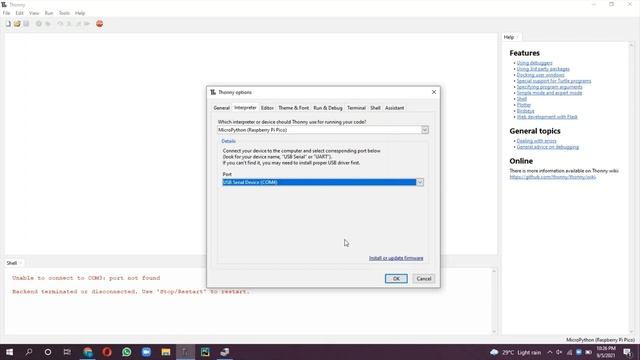Viewport: 640px width, 360px height.
Task: Click the Cortana circle taskbar icon
Action: click(48, 352)
